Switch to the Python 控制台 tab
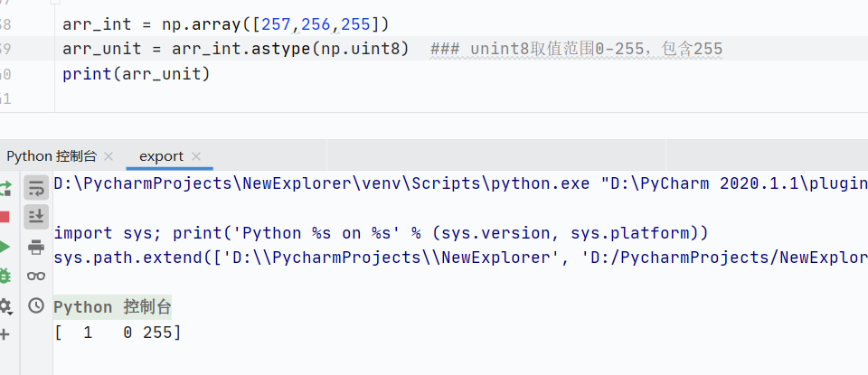The width and height of the screenshot is (868, 375). (52, 156)
